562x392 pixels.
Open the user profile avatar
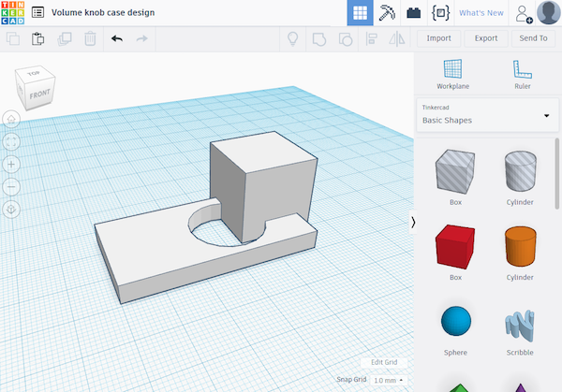[548, 12]
